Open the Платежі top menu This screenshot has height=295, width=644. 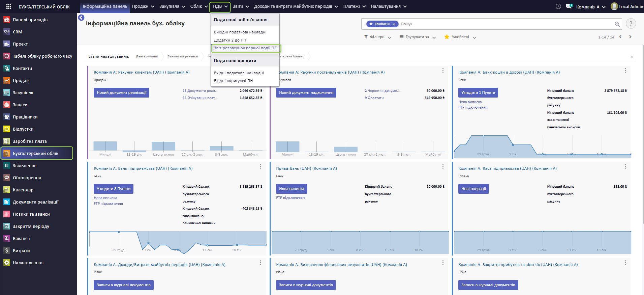(355, 6)
